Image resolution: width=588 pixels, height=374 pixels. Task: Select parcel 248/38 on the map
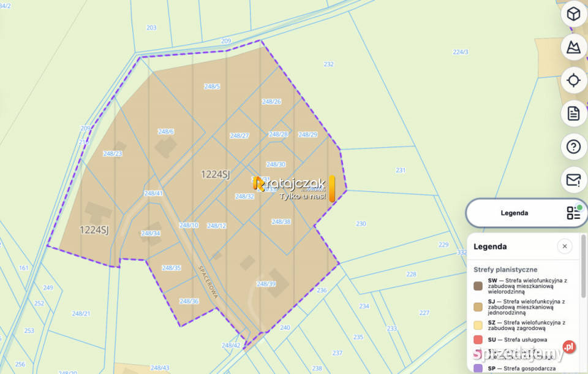pos(281,222)
